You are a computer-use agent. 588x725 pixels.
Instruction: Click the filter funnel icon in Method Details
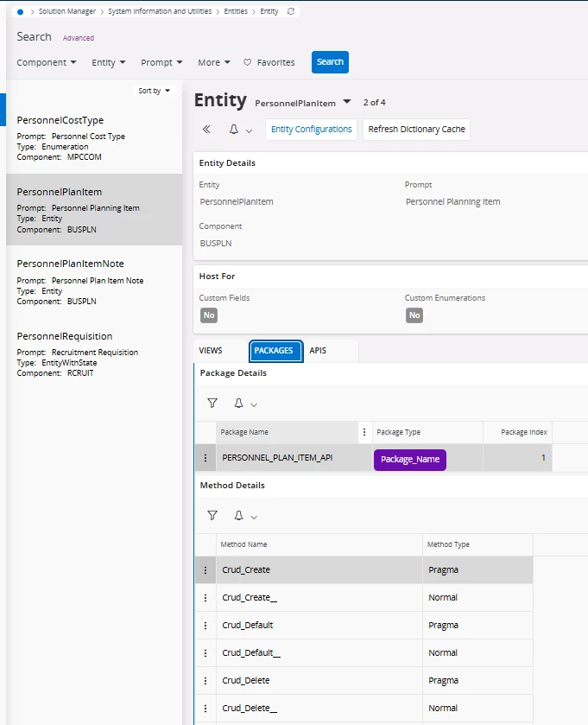point(212,516)
